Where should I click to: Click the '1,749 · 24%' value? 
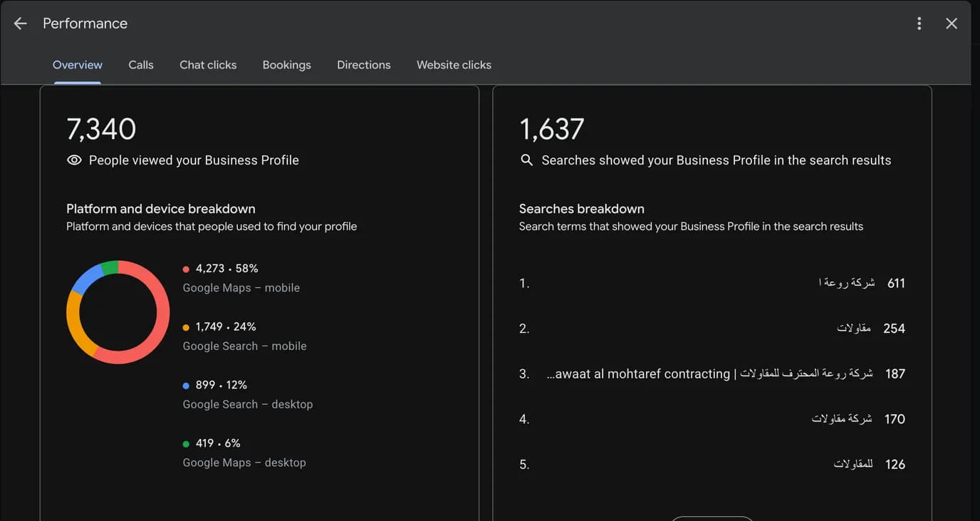tap(226, 326)
